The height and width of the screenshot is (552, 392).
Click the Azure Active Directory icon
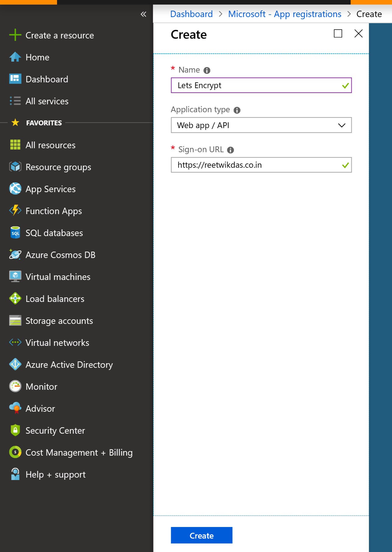pyautogui.click(x=15, y=364)
